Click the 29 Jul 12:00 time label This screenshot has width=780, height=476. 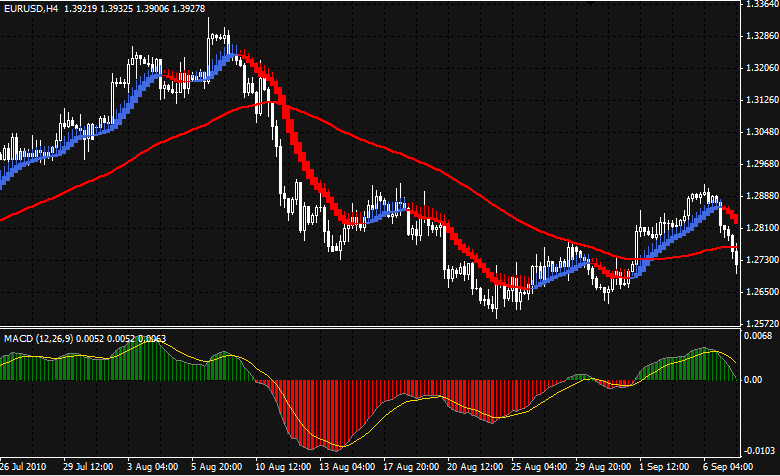[88, 467]
